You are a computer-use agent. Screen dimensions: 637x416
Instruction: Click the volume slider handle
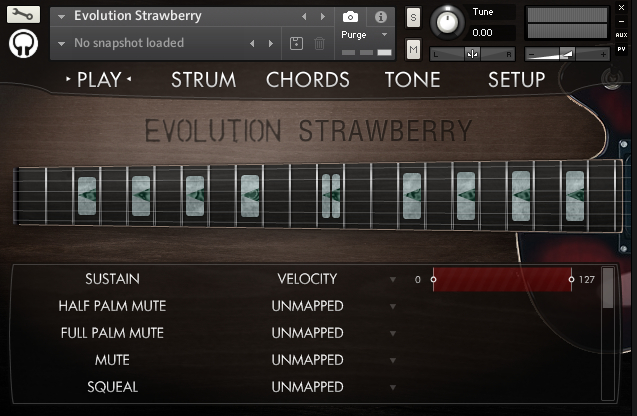click(567, 54)
